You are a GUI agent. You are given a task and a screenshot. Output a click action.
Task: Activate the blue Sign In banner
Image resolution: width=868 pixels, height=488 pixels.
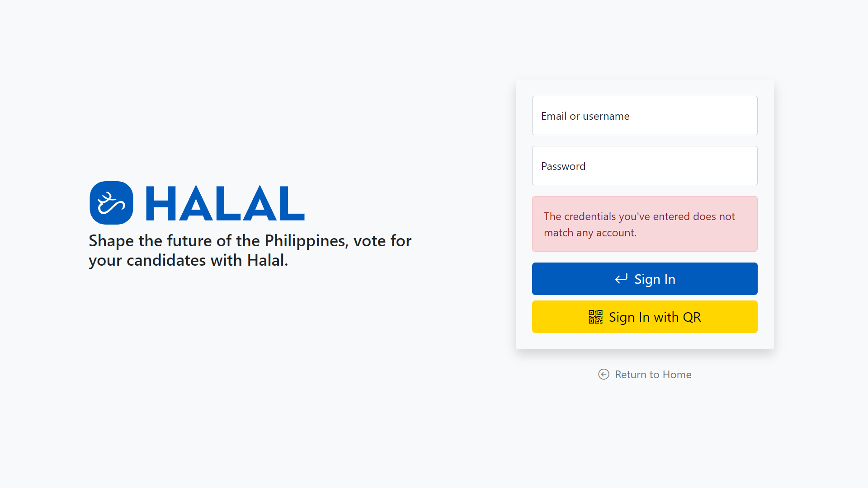[x=645, y=279]
